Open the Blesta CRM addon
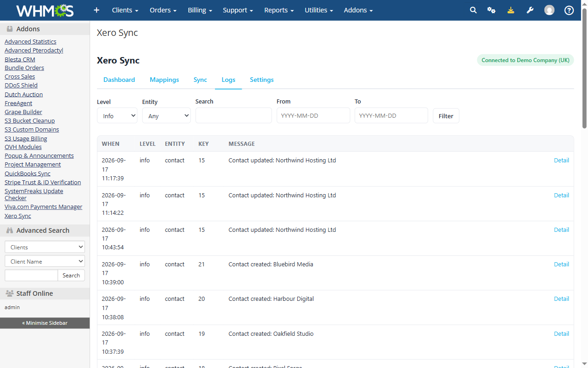The image size is (588, 368). 20,59
